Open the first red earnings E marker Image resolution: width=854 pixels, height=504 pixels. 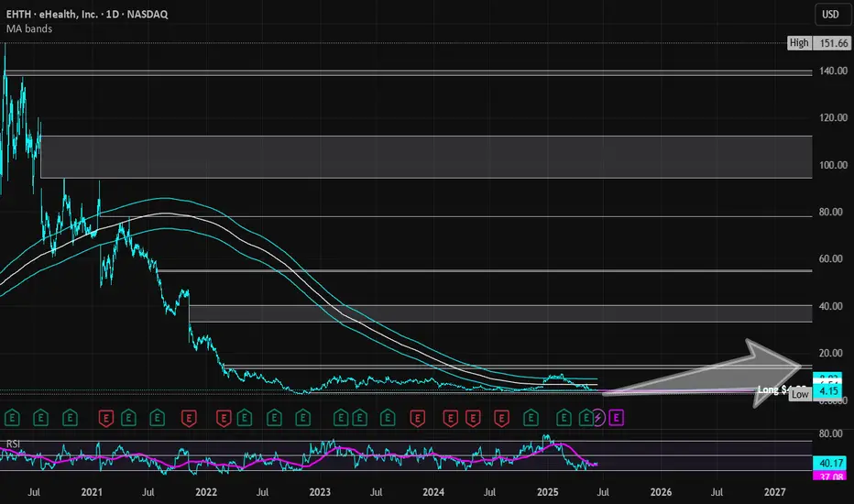105,418
